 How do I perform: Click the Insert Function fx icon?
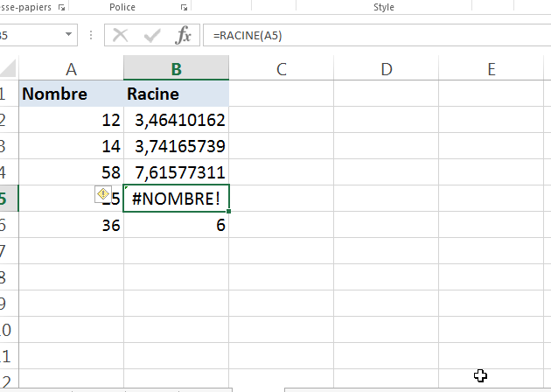[184, 36]
